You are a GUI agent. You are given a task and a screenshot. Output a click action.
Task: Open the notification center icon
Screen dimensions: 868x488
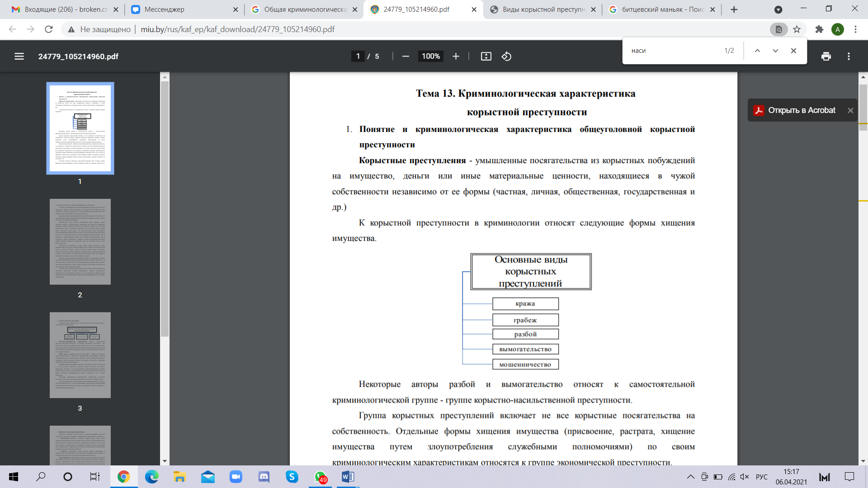(849, 477)
